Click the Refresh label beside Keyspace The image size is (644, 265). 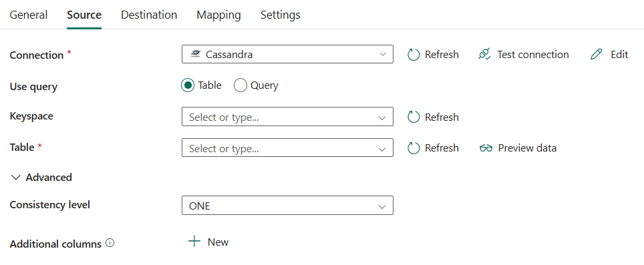(442, 117)
